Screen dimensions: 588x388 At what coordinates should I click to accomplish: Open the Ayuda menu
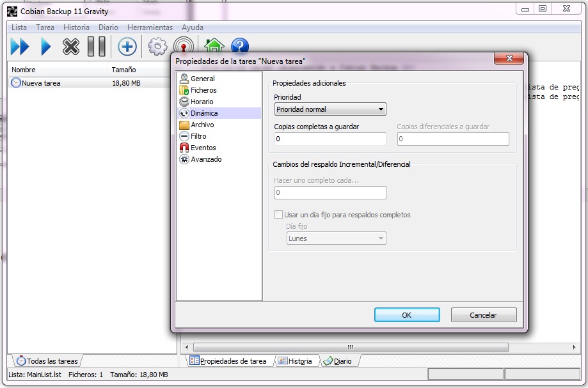(193, 27)
